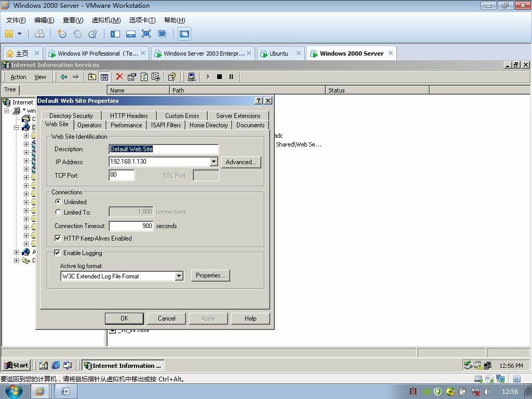Toggle Show/Hide Console Tree icon

pos(104,77)
